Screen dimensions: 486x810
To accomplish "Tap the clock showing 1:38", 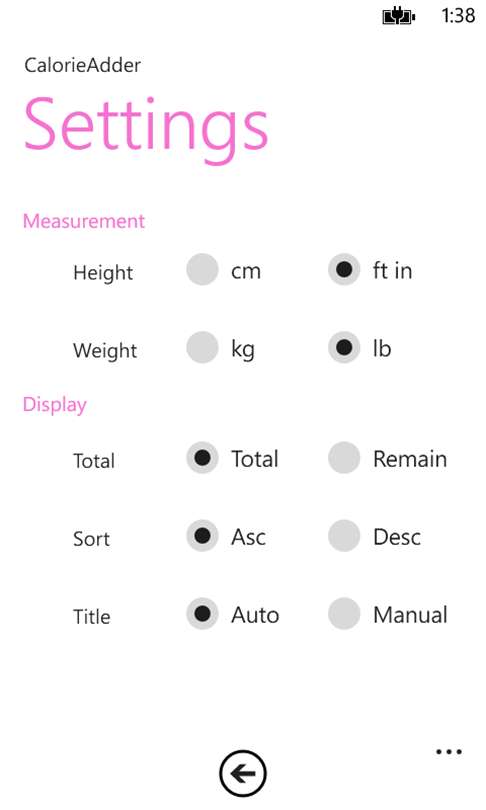I will (x=458, y=15).
